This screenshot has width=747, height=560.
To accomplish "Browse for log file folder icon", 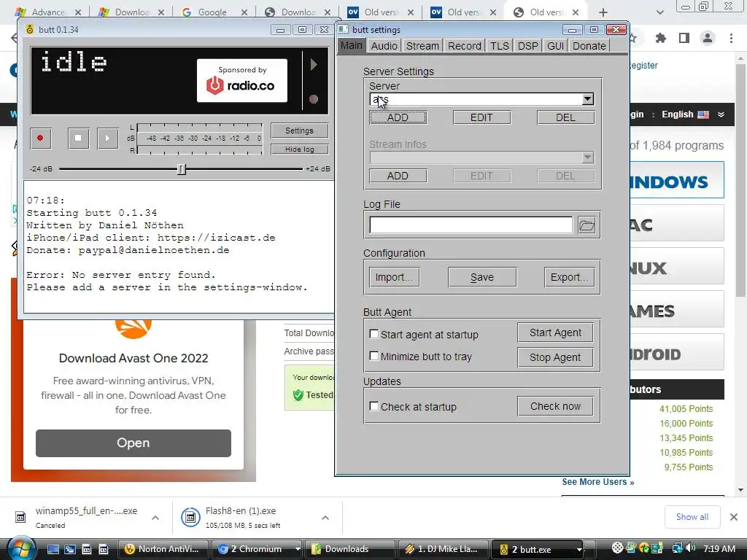I will click(587, 225).
